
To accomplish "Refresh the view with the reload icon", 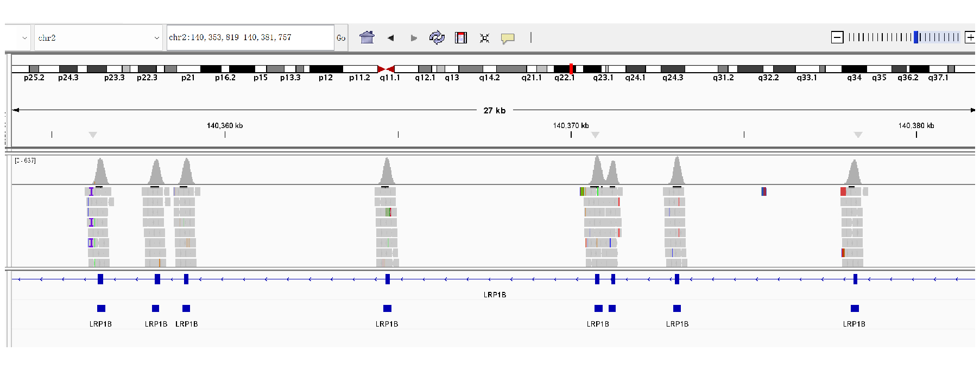I will [x=437, y=37].
